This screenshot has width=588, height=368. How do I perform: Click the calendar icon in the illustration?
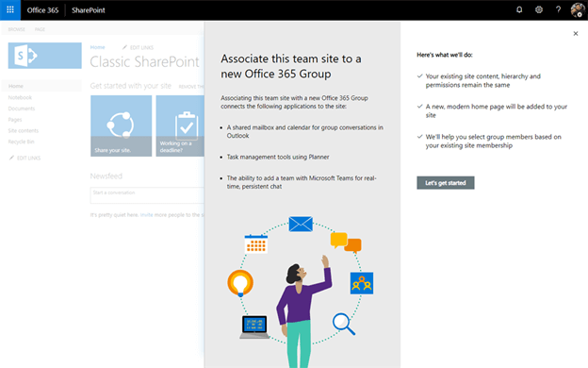click(x=256, y=243)
